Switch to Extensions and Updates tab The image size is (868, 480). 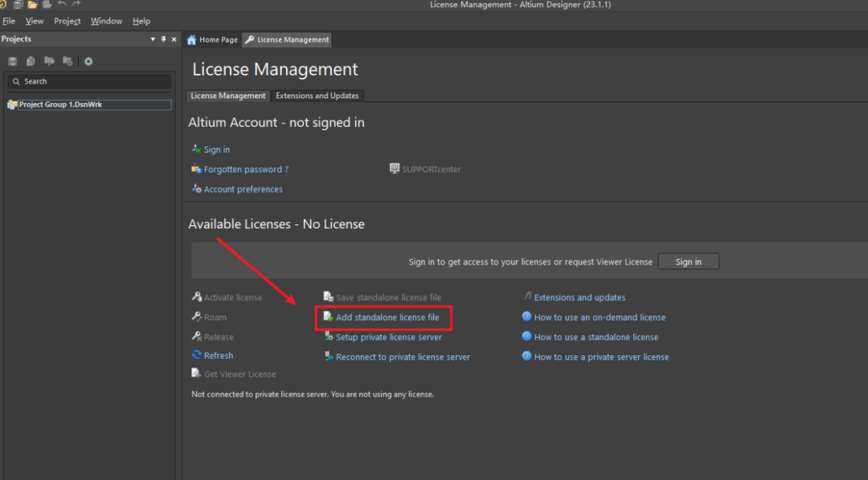[x=317, y=96]
